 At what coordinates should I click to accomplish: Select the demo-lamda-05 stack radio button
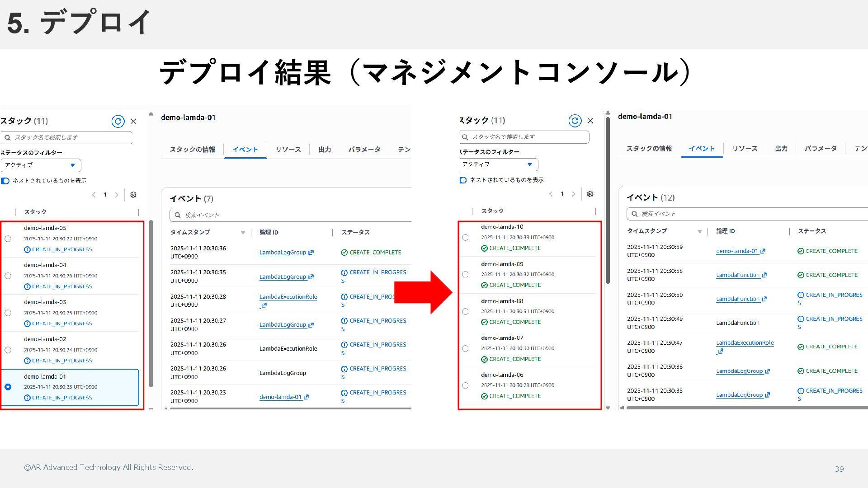coord(8,239)
